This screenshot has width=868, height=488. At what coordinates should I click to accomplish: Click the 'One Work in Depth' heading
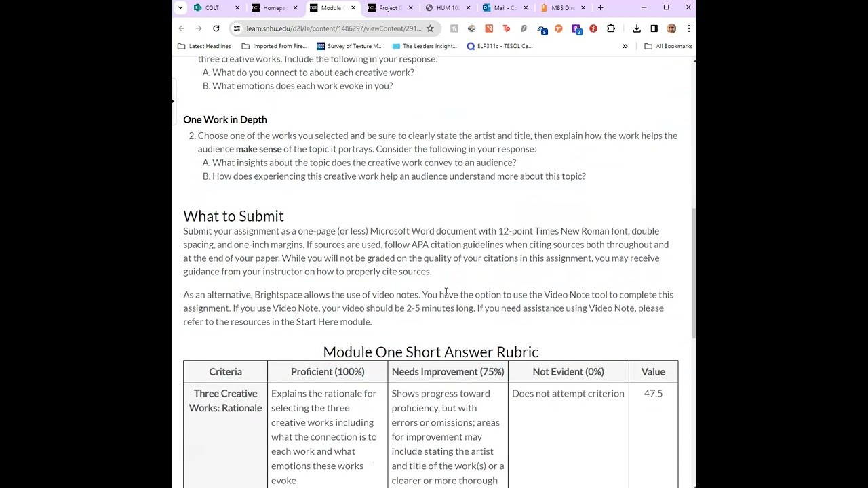coord(225,120)
